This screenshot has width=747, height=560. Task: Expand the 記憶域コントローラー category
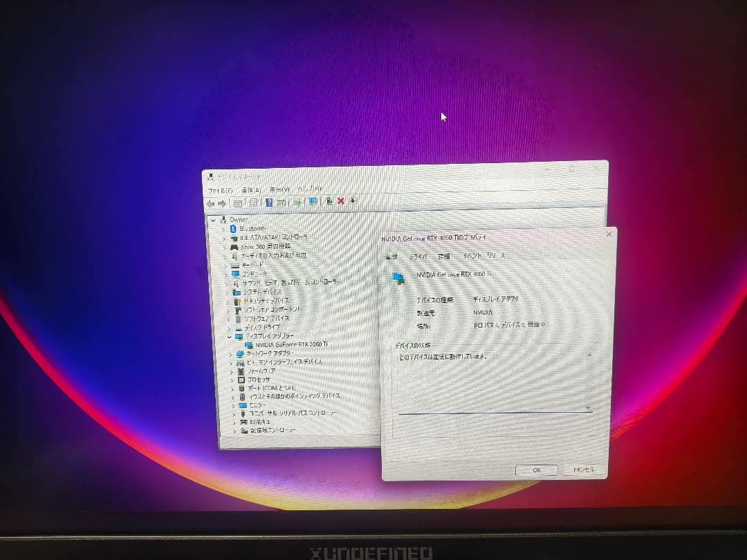[234, 431]
